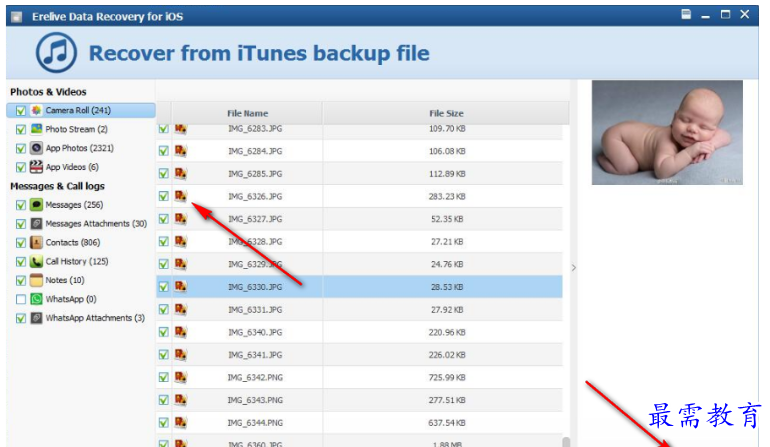Uncheck the Messages checkbox
The height and width of the screenshot is (447, 770).
click(x=21, y=205)
